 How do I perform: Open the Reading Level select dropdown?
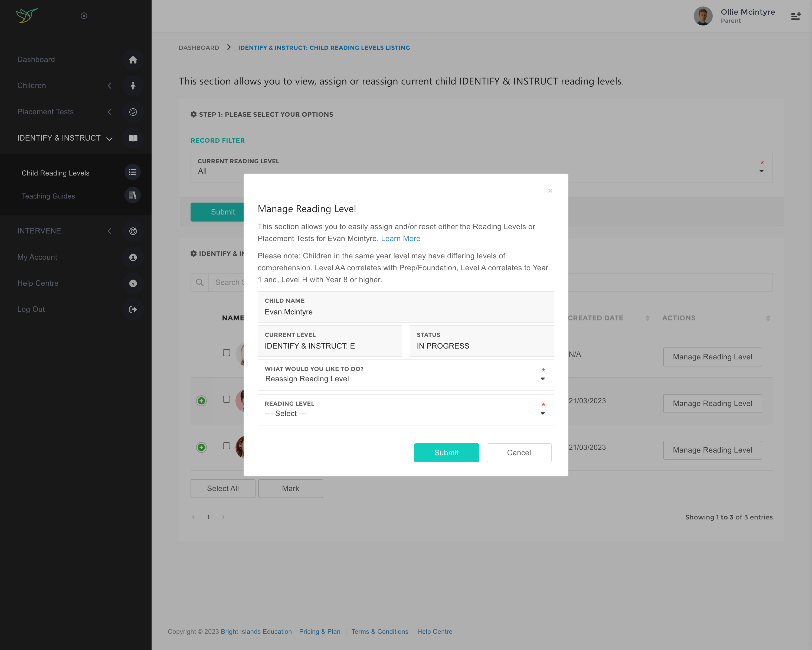pos(405,413)
